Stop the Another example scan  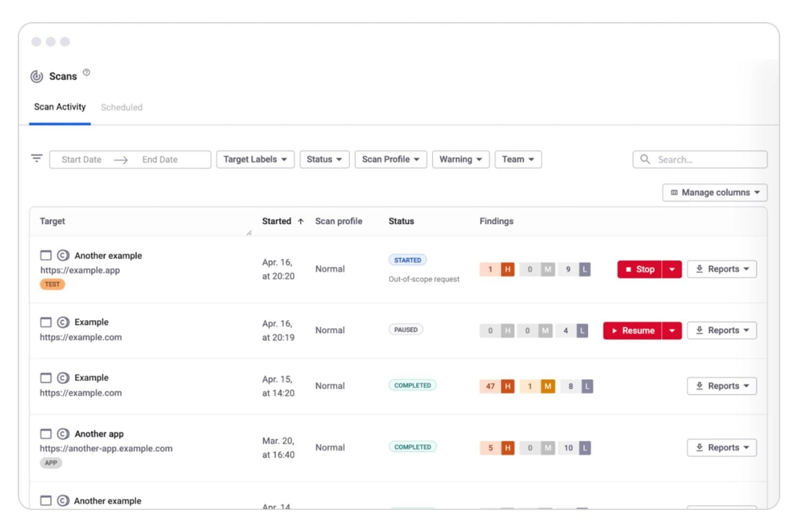click(x=639, y=269)
